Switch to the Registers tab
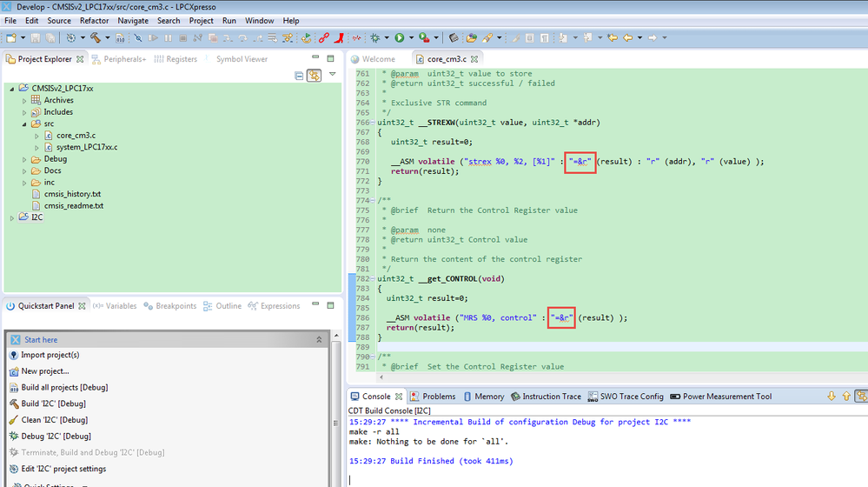 176,59
